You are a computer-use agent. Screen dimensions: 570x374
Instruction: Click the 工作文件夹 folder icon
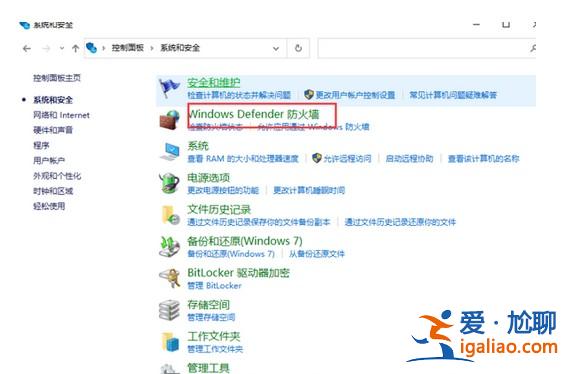pos(170,342)
